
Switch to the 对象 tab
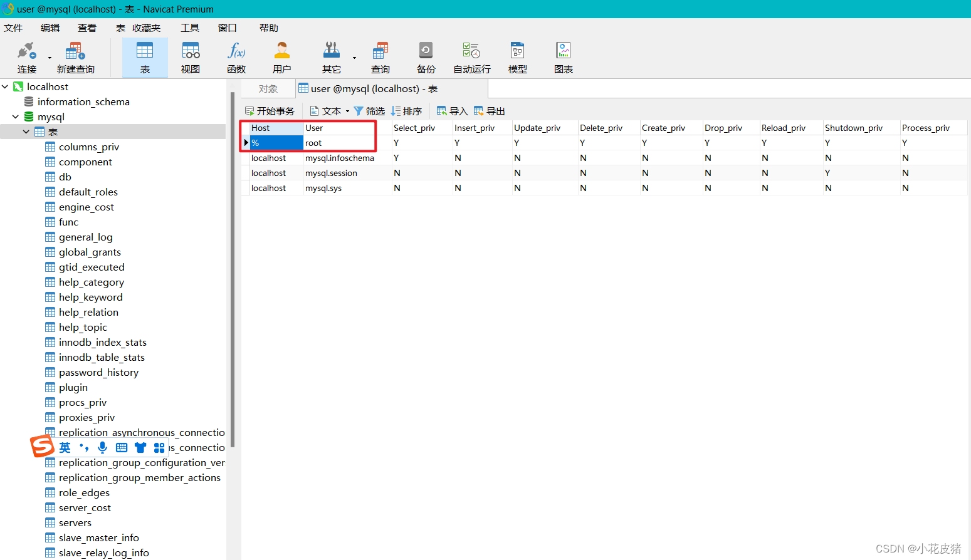point(268,89)
